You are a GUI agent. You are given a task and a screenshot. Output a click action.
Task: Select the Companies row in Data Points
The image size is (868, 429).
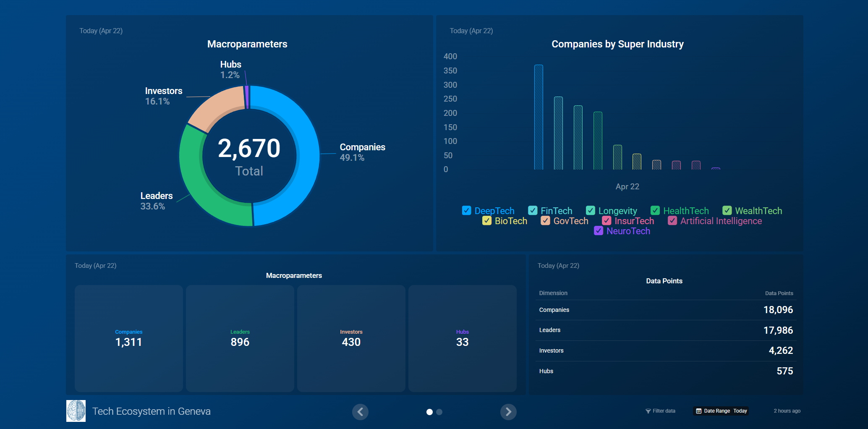[x=666, y=310]
